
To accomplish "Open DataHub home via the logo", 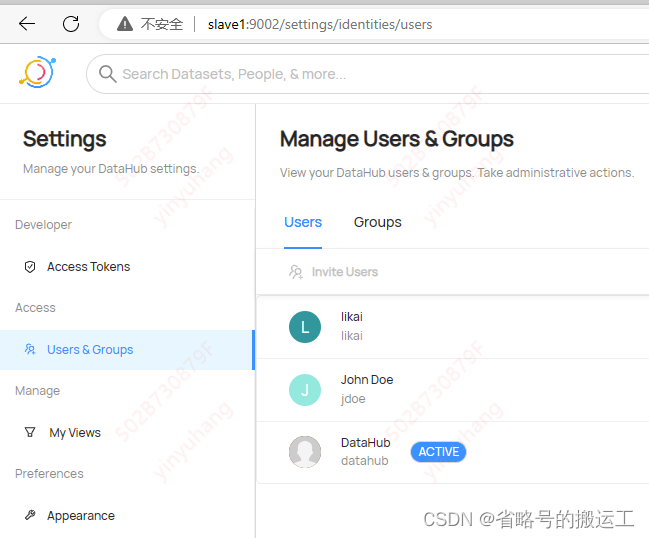I will click(x=37, y=72).
